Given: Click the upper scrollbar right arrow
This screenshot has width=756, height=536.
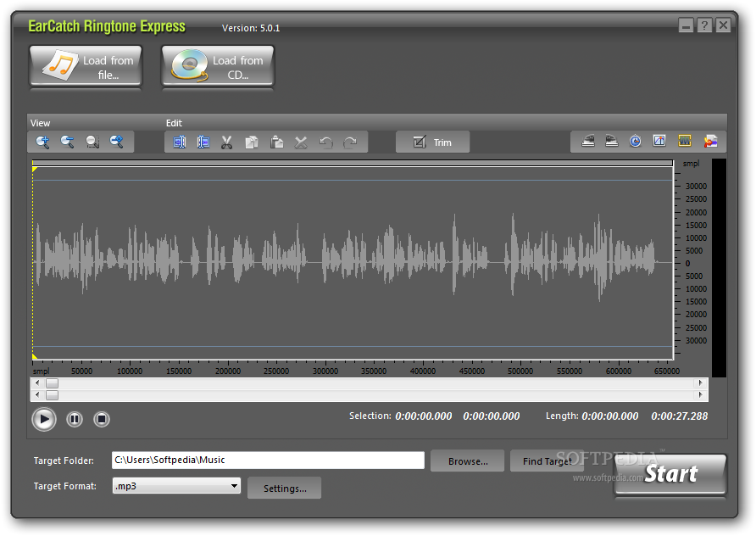Looking at the screenshot, I should [x=701, y=383].
